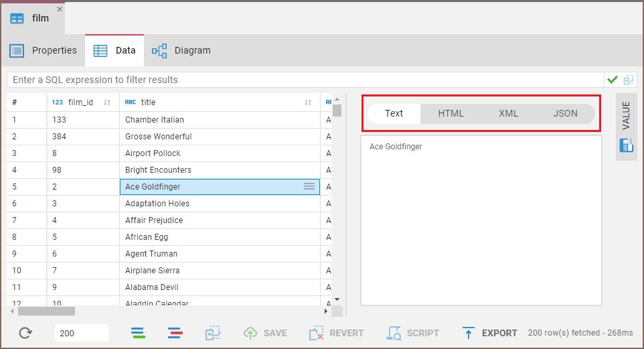
Task: Select JSON value format
Action: pyautogui.click(x=565, y=113)
